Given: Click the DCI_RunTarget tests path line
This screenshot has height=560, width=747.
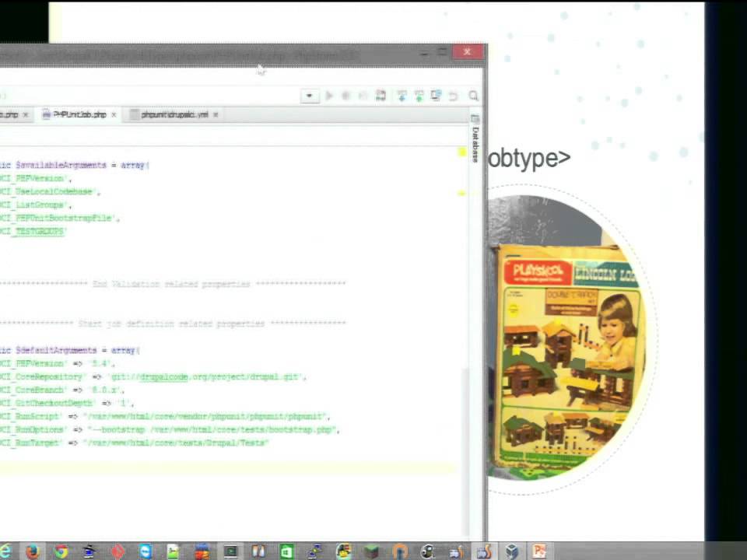Looking at the screenshot, I should pos(135,443).
